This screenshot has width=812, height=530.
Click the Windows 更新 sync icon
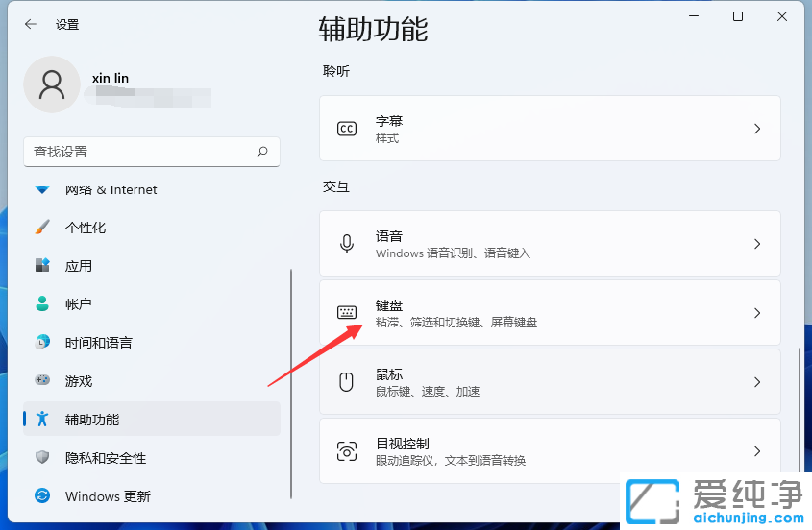tap(42, 495)
